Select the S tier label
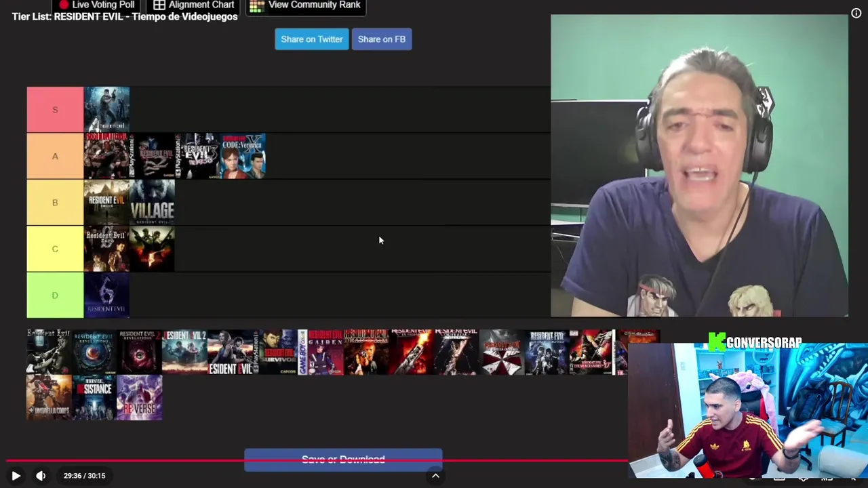 [x=55, y=110]
